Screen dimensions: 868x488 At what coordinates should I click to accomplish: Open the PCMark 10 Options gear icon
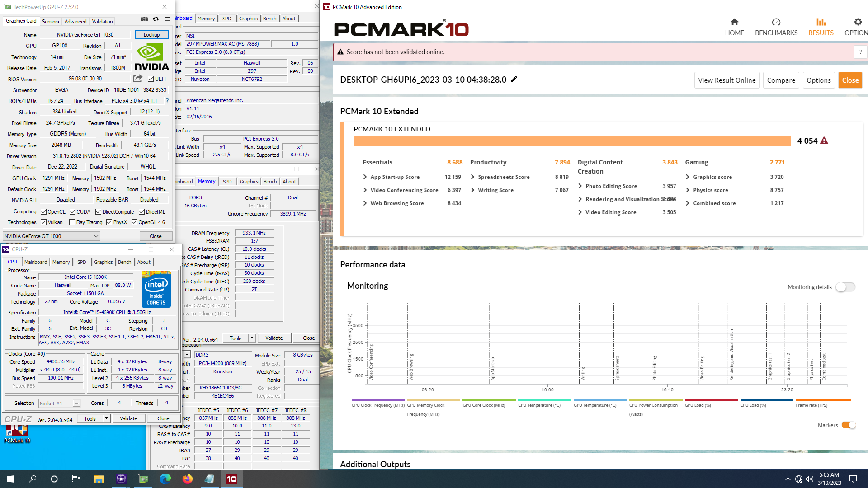[x=858, y=22]
